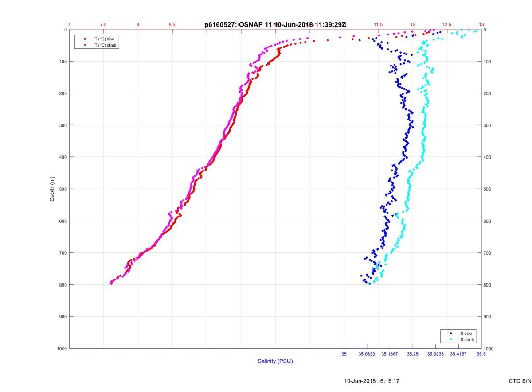The height and width of the screenshot is (392, 532).
Task: Click the 12.5 temperature tick label
Action: [x=447, y=24]
